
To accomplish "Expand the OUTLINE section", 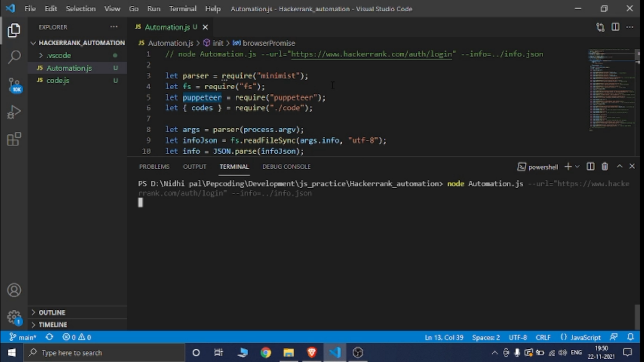I will coord(52,313).
